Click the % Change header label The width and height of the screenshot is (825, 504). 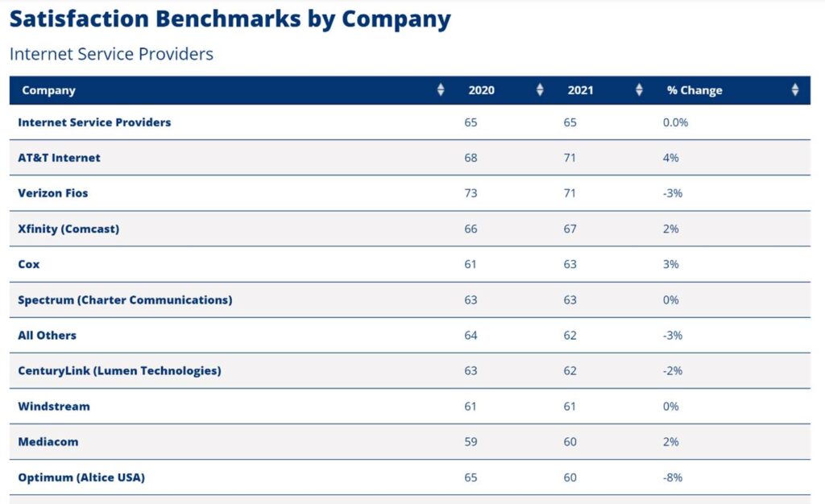click(x=694, y=90)
